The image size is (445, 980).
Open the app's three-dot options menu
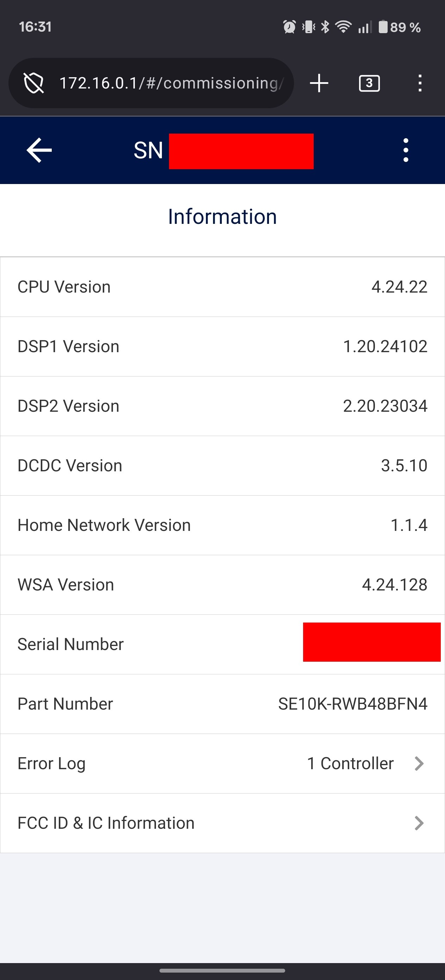(x=406, y=150)
